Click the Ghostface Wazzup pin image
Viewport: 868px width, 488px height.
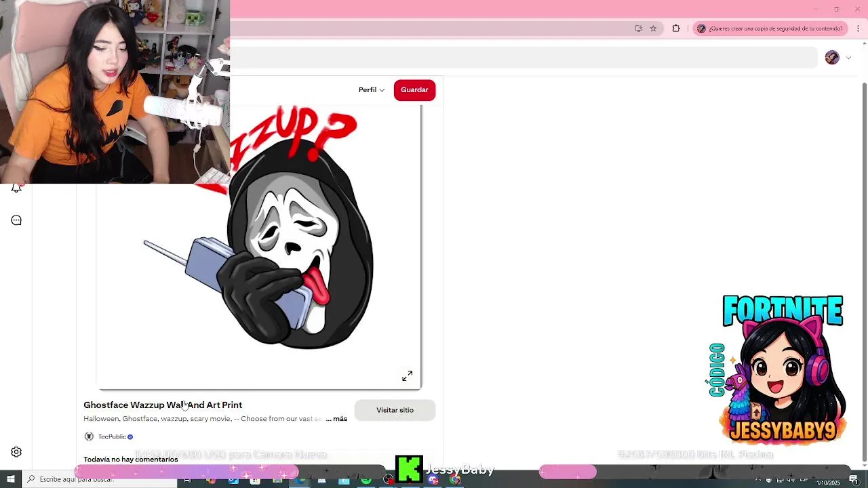click(260, 247)
